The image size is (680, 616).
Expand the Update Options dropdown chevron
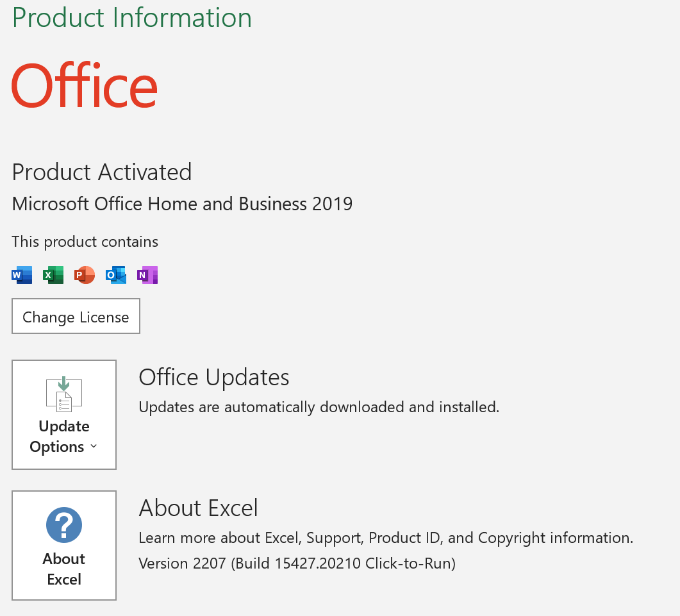tap(94, 447)
